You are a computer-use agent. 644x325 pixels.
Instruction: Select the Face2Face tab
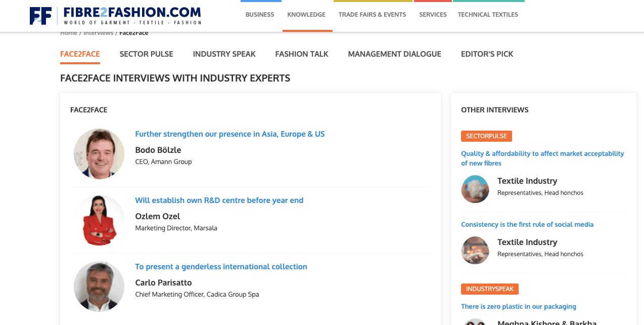pyautogui.click(x=80, y=54)
